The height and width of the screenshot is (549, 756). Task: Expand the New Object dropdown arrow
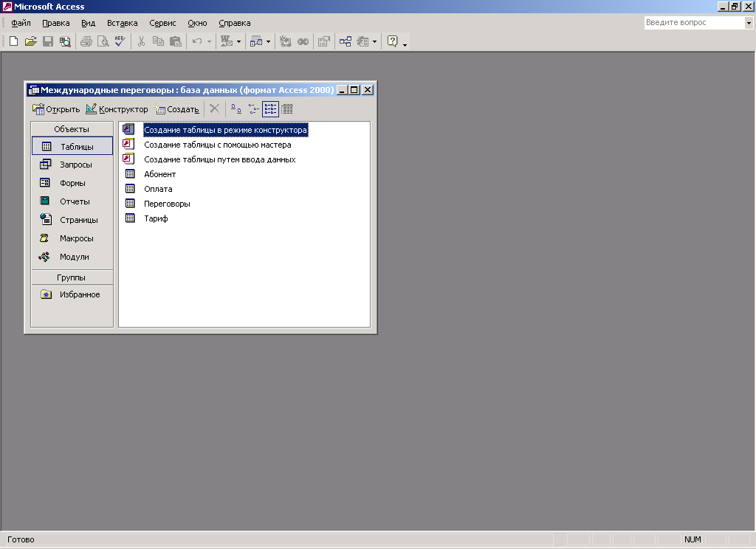click(374, 41)
